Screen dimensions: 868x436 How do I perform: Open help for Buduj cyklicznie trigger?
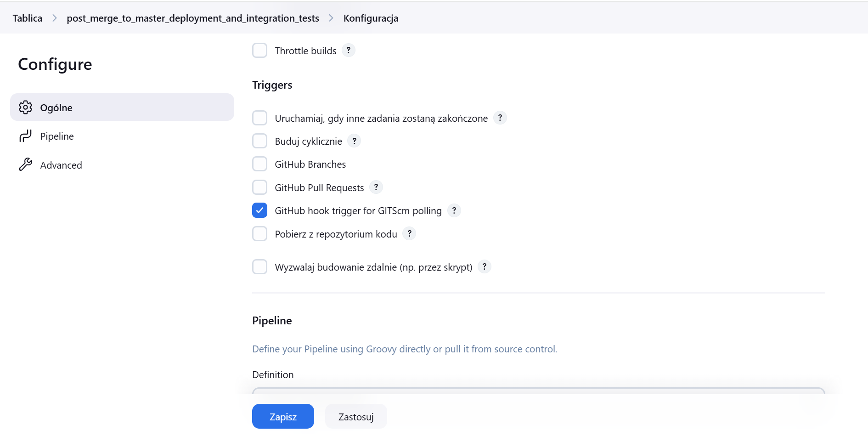point(354,141)
